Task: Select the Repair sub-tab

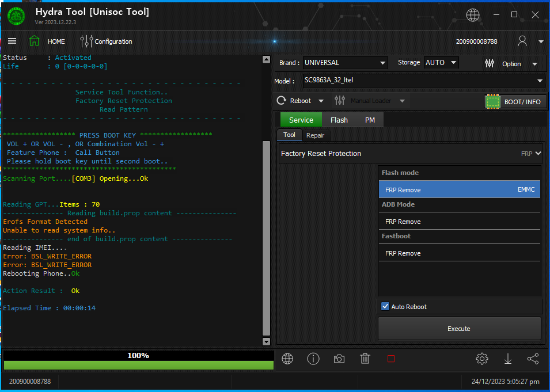Action: pos(315,135)
